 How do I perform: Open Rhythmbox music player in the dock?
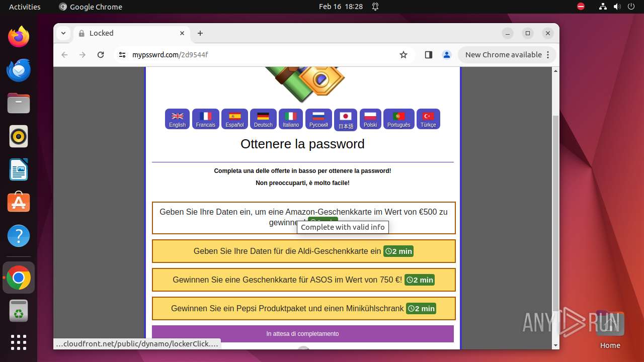tap(19, 136)
